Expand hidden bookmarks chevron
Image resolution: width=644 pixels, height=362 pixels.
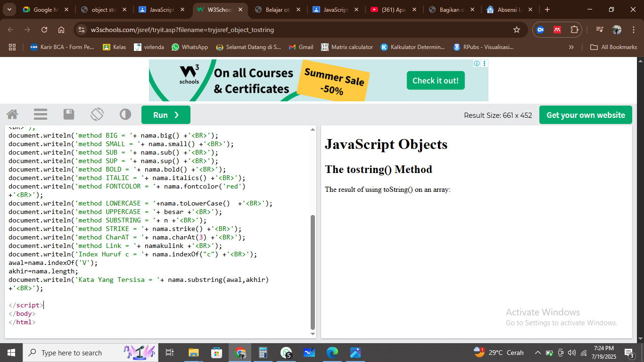571,47
